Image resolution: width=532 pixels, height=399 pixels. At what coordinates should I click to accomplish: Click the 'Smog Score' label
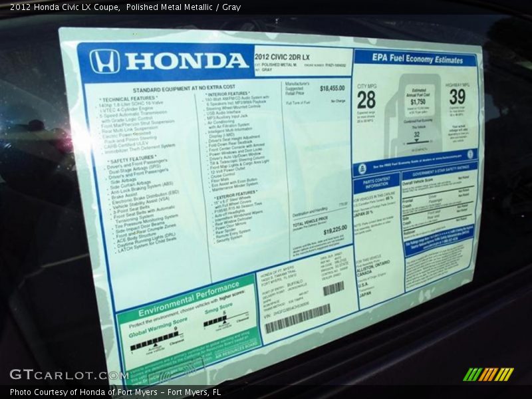(x=219, y=309)
